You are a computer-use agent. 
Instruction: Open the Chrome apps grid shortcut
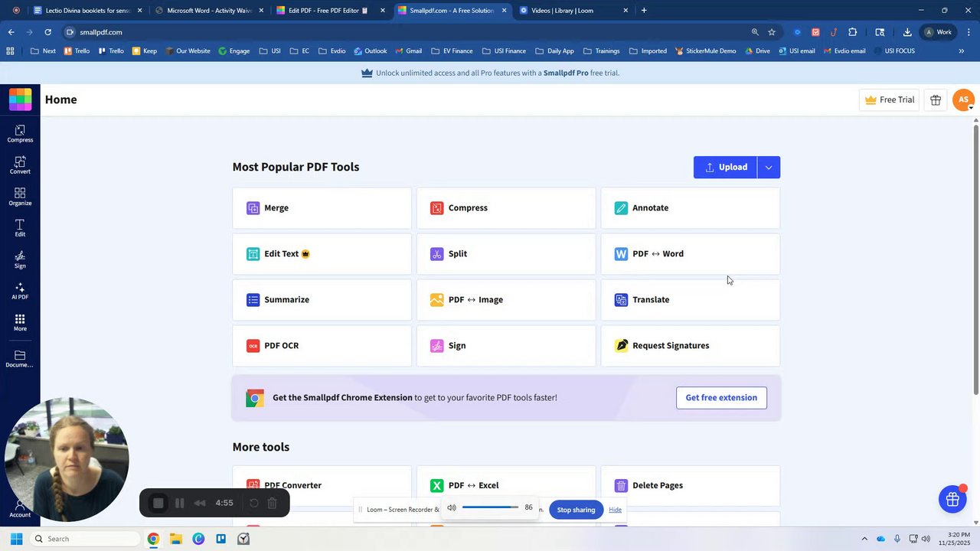(x=10, y=51)
